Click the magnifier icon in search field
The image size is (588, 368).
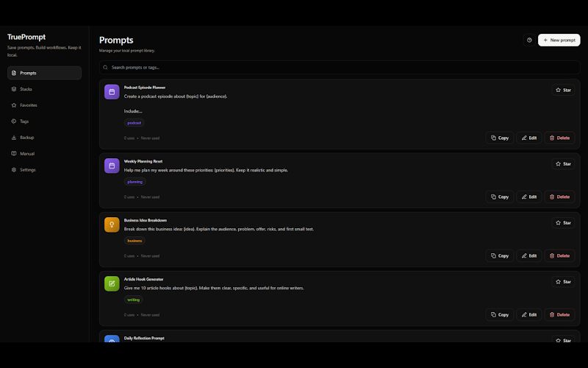click(105, 68)
